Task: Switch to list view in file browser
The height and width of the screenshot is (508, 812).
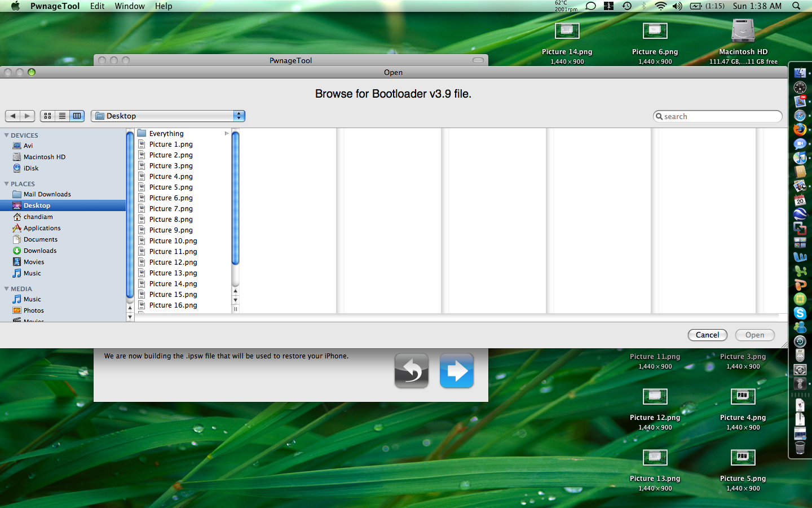Action: 63,116
